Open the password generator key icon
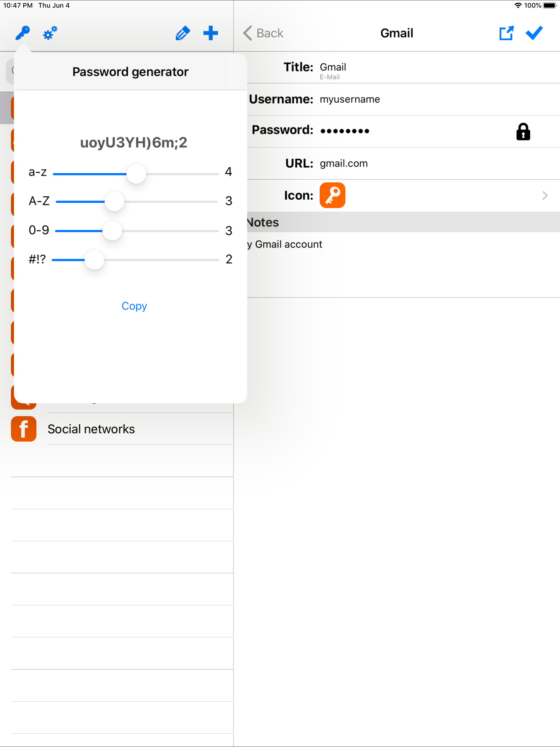Viewport: 560px width, 747px height. (x=23, y=33)
